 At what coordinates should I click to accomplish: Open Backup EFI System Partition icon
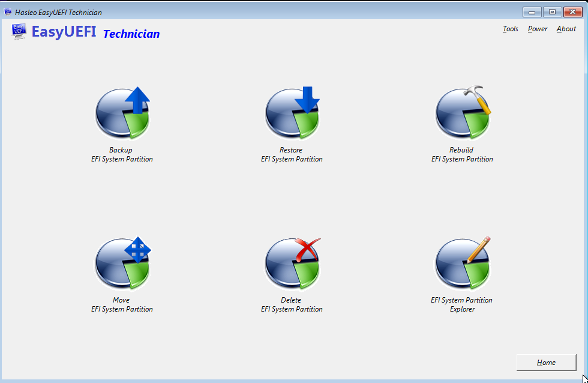coord(122,113)
